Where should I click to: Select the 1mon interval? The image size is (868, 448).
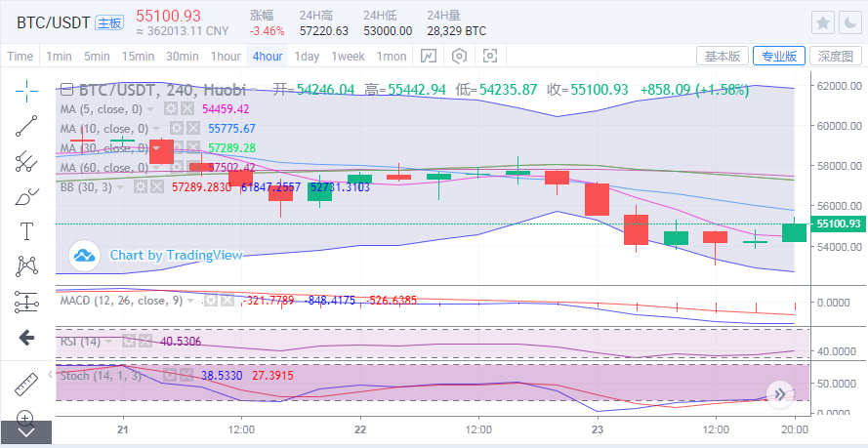[x=392, y=56]
